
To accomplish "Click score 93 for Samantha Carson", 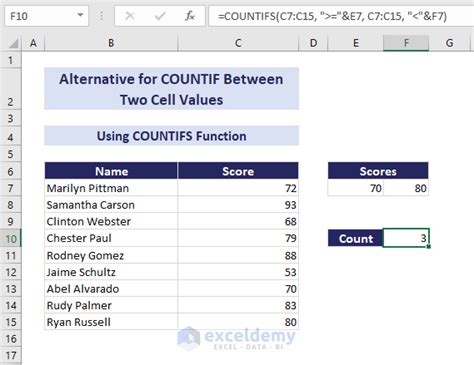I will [238, 205].
